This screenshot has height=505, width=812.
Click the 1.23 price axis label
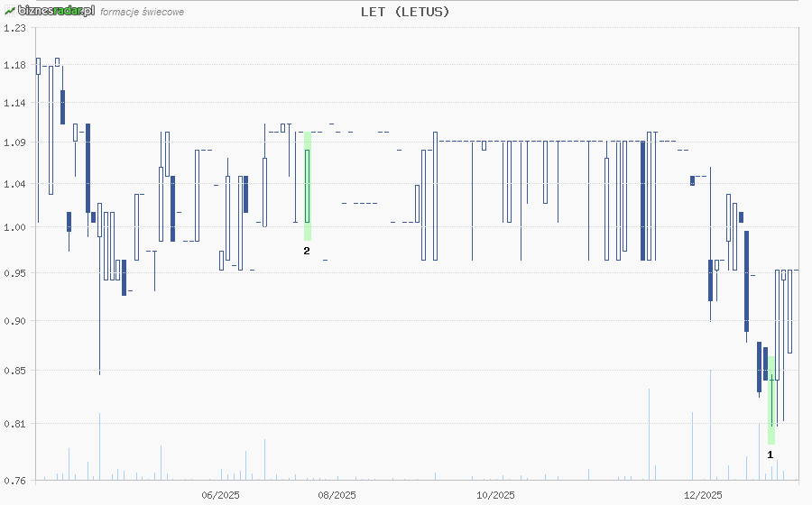(x=14, y=28)
